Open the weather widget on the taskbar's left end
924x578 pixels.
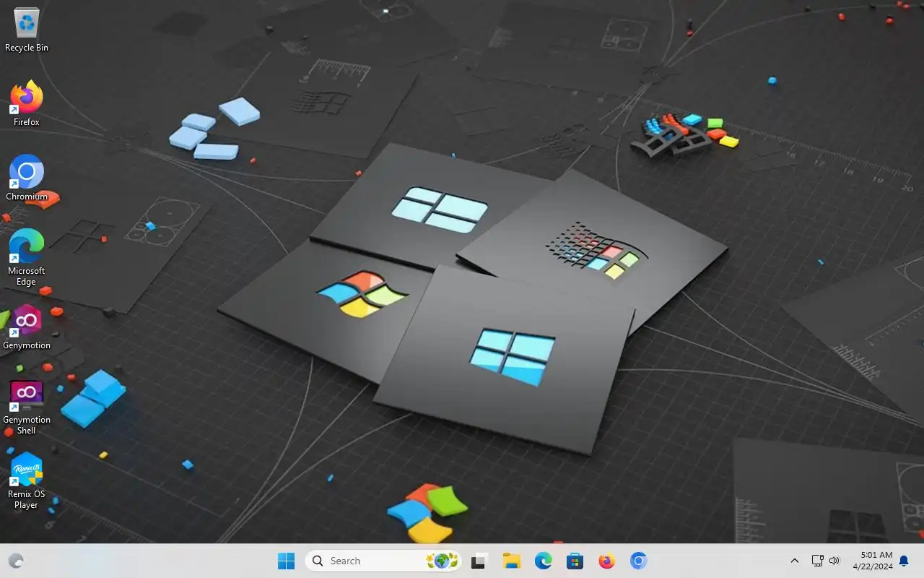(16, 561)
